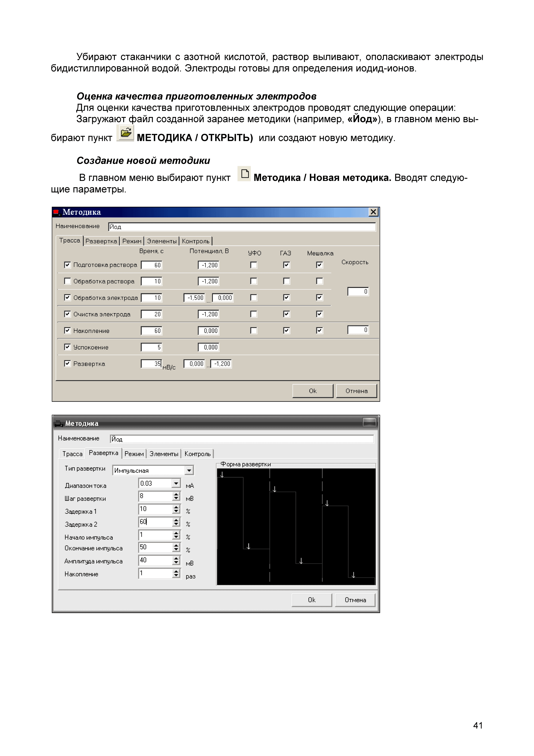Enable the Обработка раствора checkbox
The image size is (534, 756).
click(67, 281)
